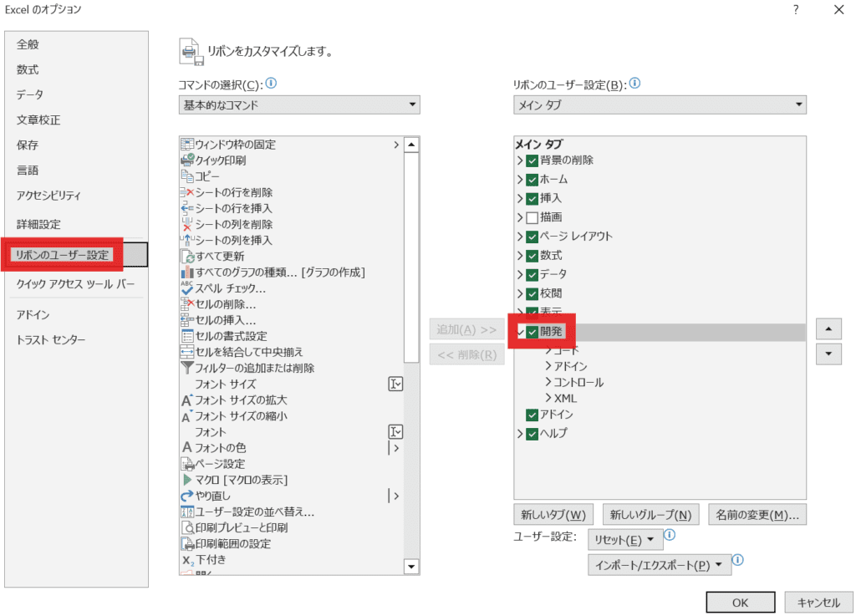Open the インポート/エクスポート dropdown button
The height and width of the screenshot is (616, 856).
click(x=659, y=565)
